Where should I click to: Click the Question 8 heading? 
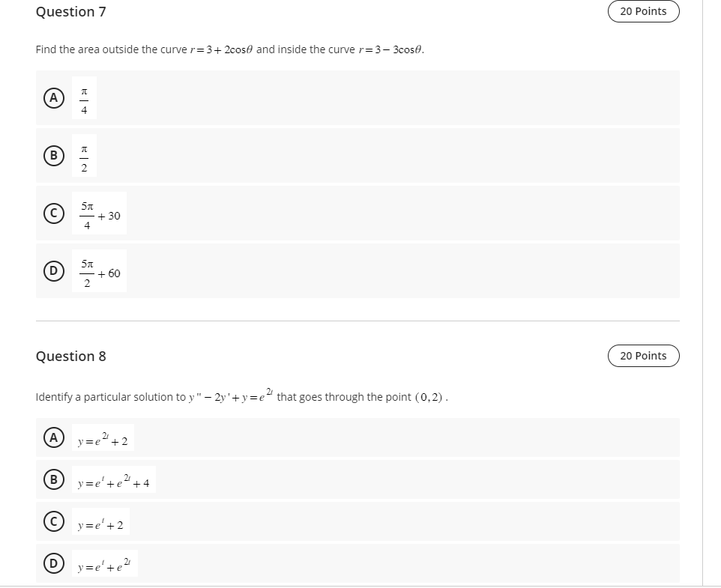click(x=71, y=356)
